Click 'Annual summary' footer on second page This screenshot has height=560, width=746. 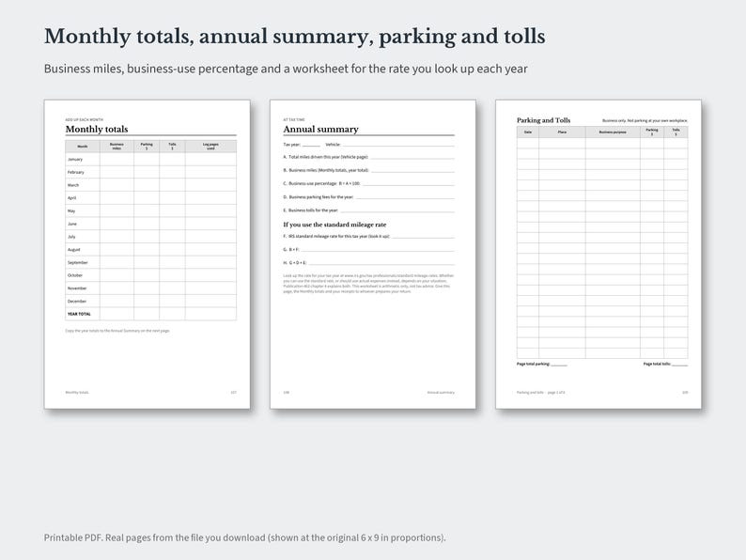point(441,393)
